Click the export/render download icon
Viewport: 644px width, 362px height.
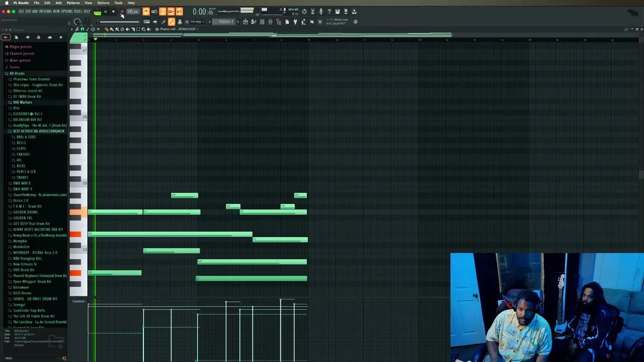(x=354, y=12)
